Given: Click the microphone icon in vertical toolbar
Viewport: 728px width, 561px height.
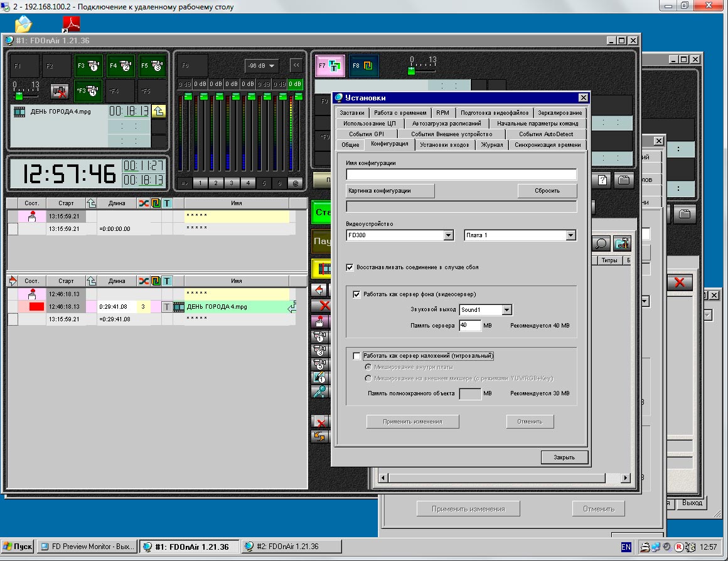Looking at the screenshot, I should [320, 392].
